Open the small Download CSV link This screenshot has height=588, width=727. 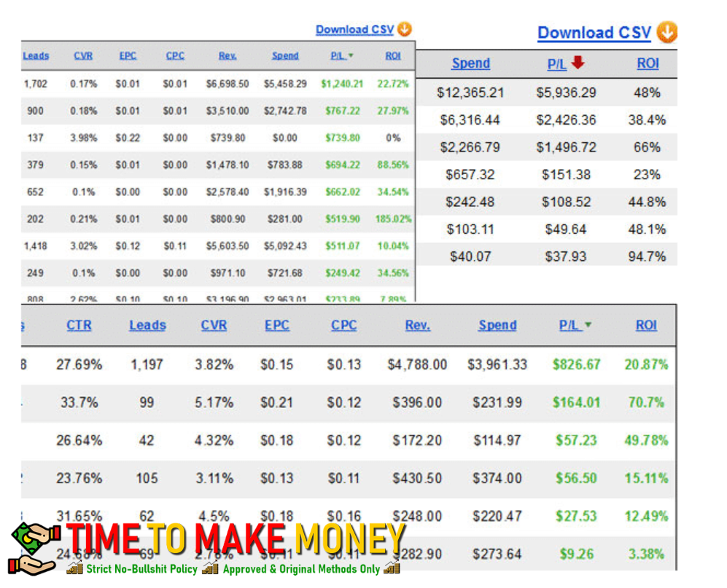click(x=354, y=30)
